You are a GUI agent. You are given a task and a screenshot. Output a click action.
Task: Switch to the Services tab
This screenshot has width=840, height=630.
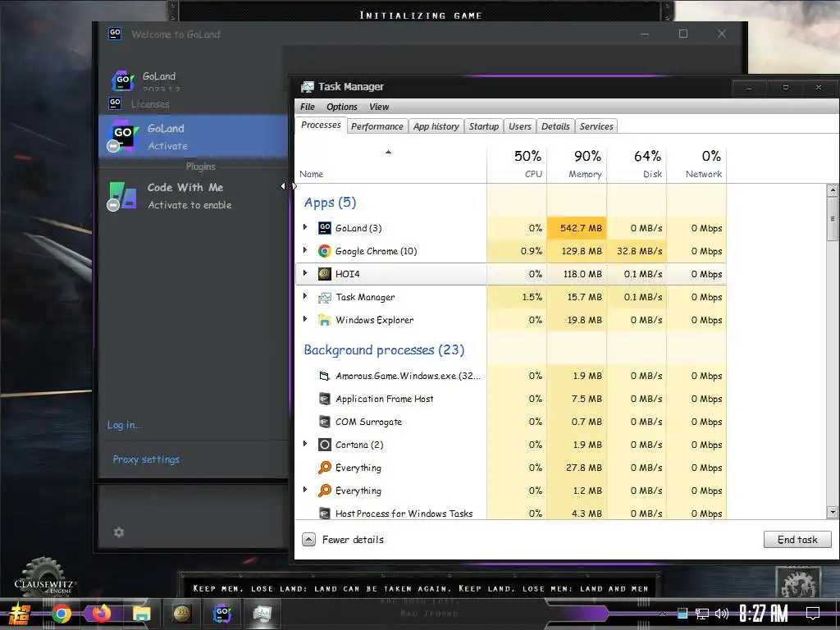[x=596, y=126]
